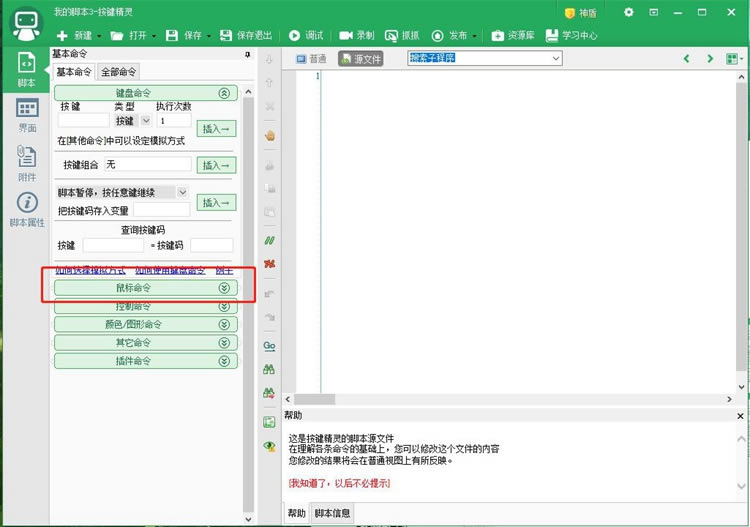Open the 脚本属性 script properties icon

tap(27, 209)
